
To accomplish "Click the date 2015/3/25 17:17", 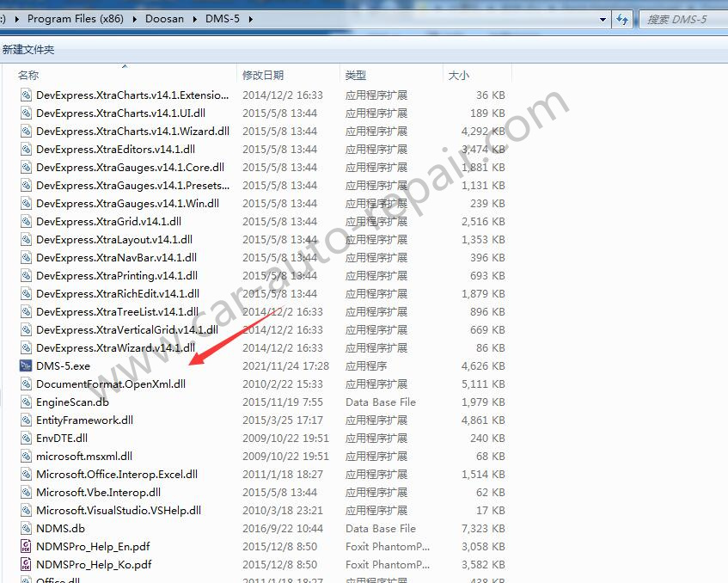I will tap(282, 420).
